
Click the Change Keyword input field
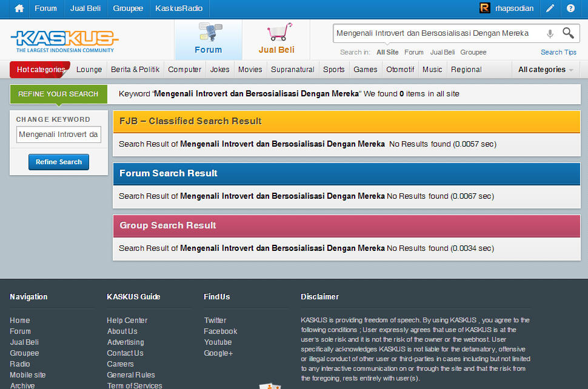[x=59, y=135]
